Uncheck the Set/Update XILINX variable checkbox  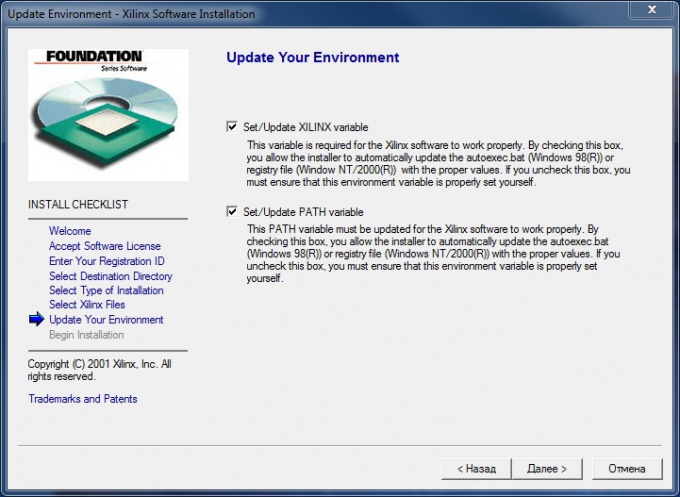tap(232, 127)
